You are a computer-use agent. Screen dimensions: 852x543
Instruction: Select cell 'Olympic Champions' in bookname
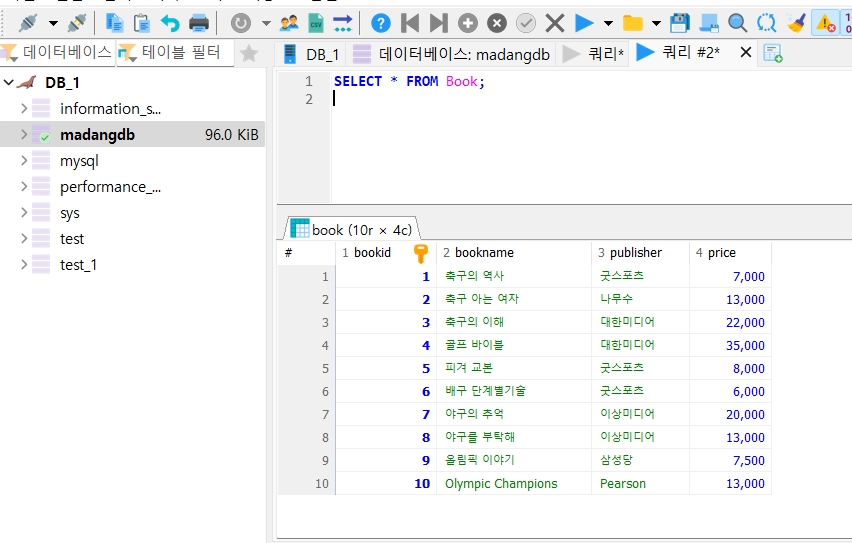514,484
